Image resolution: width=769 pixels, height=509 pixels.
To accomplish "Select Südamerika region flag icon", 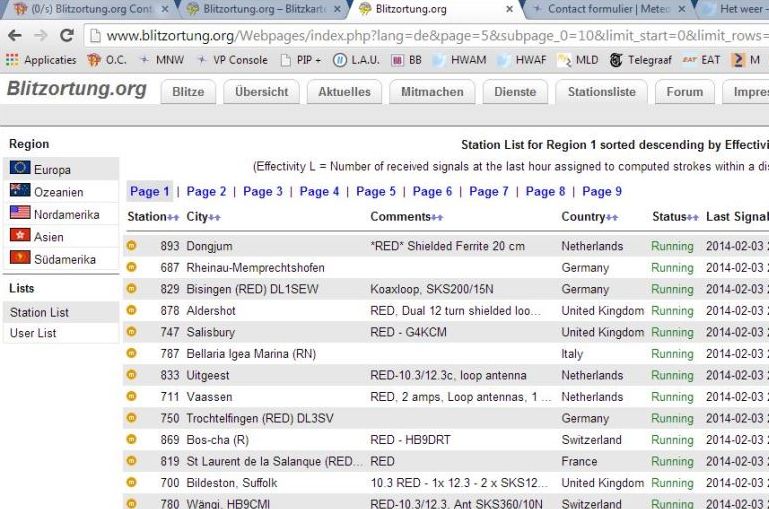I will tap(20, 257).
